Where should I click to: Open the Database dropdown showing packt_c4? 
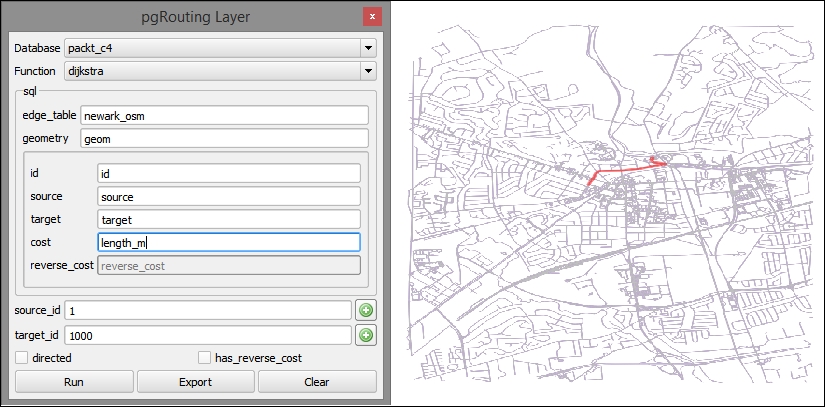tap(220, 48)
